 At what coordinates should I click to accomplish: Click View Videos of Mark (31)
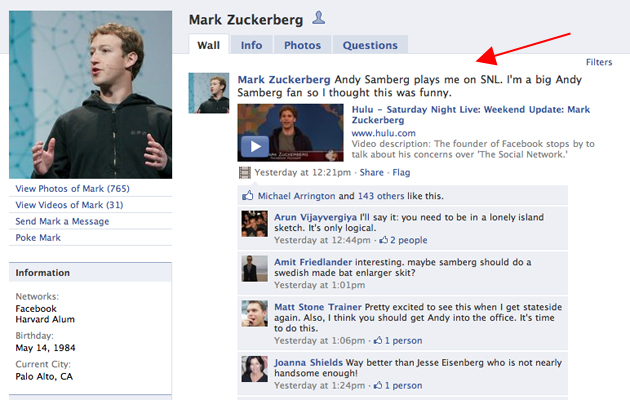point(69,205)
